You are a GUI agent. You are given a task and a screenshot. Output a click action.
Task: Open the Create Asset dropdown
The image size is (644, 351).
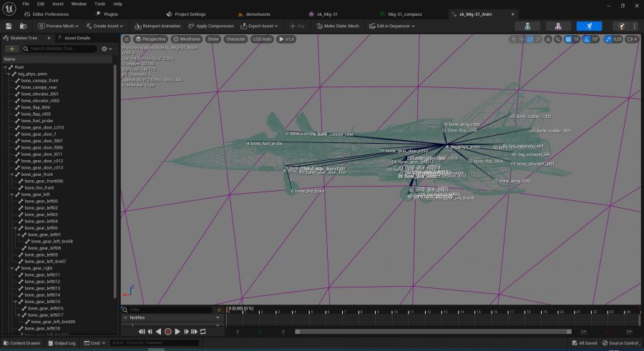[104, 26]
